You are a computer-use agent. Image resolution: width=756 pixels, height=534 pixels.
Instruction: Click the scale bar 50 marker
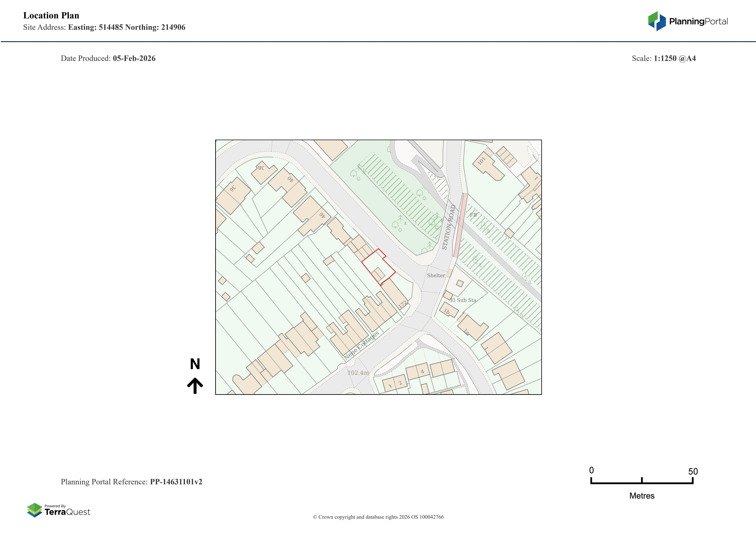pyautogui.click(x=693, y=471)
